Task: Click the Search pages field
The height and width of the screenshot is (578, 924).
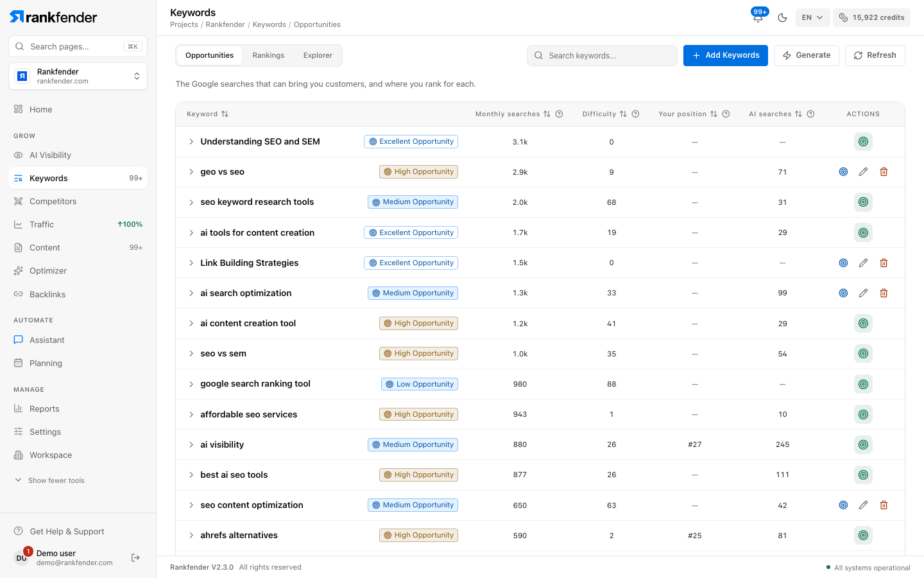Action: click(78, 46)
